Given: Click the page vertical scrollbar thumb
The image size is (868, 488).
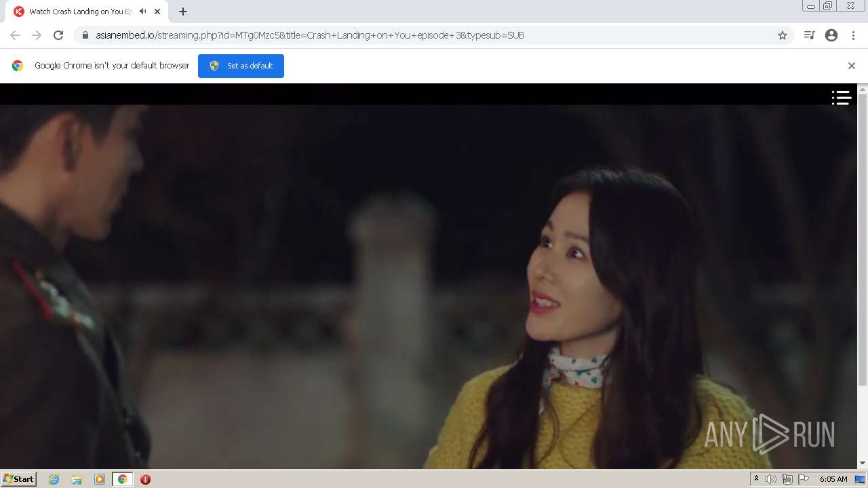Looking at the screenshot, I should point(863,241).
